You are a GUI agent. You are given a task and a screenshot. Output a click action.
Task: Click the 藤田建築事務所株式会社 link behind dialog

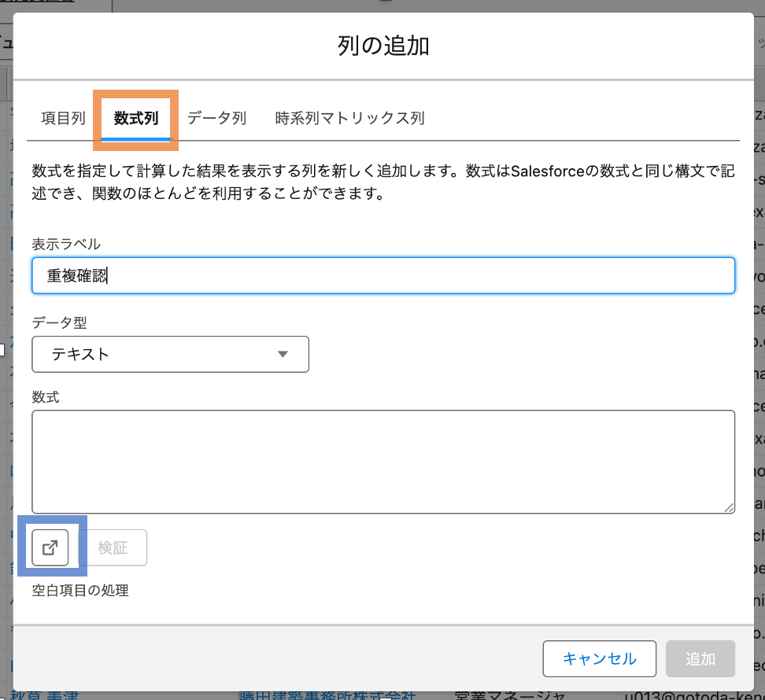327,695
